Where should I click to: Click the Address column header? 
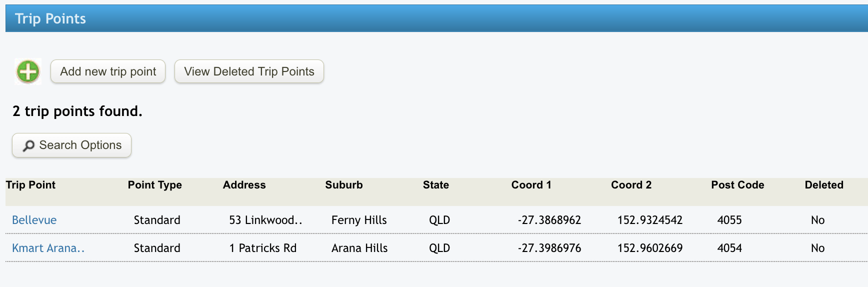[244, 185]
